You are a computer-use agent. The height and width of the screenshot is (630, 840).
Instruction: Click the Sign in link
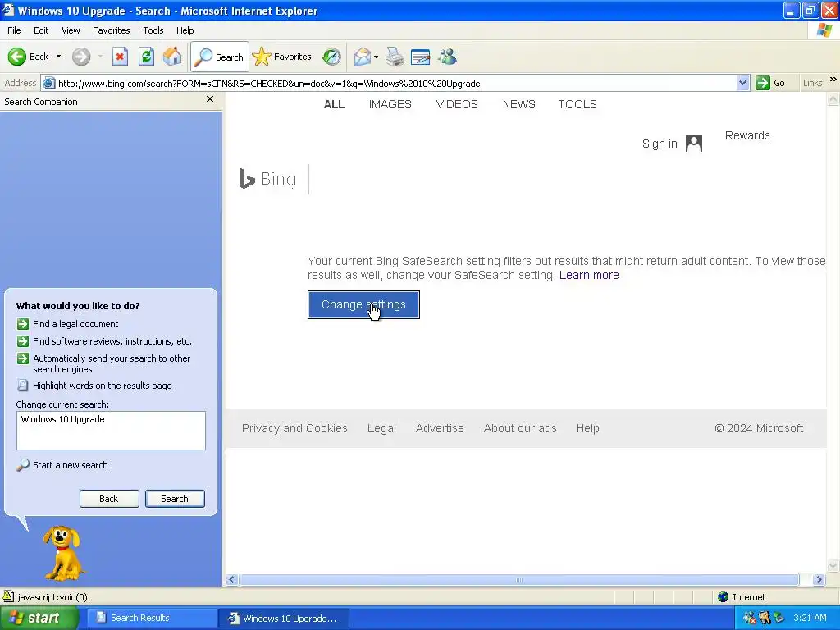(660, 144)
